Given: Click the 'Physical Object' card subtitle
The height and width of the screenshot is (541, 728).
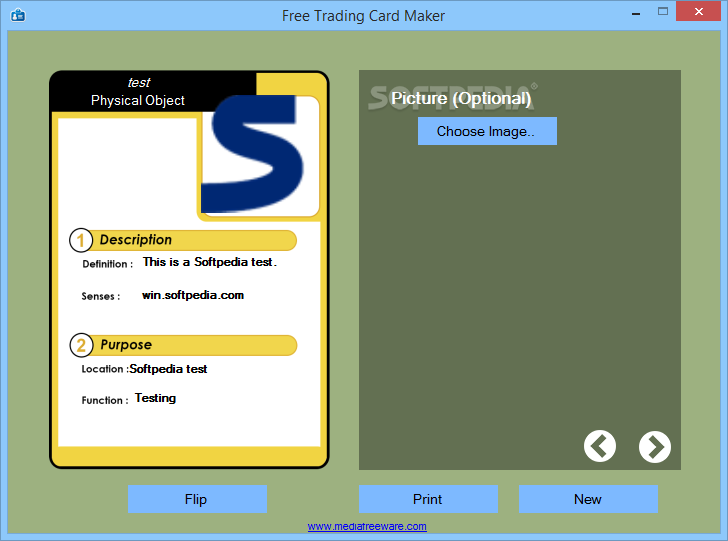Looking at the screenshot, I should coord(137,100).
